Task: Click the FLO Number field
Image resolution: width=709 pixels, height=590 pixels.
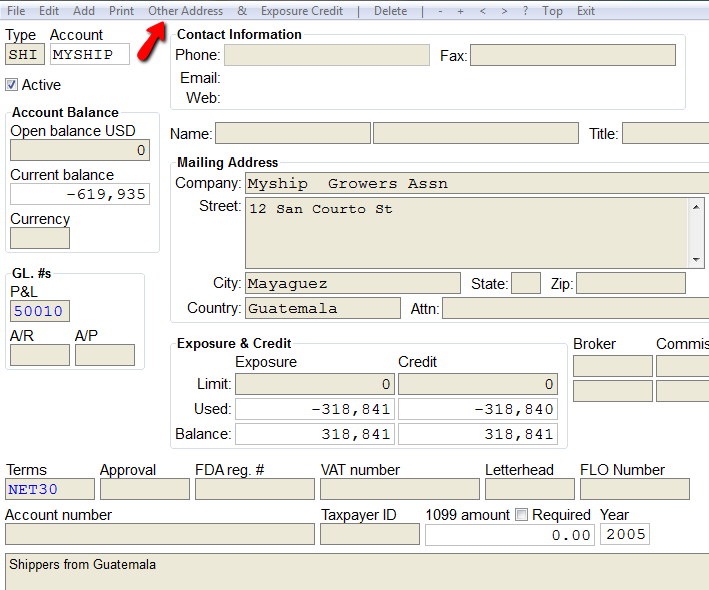Action: point(635,489)
